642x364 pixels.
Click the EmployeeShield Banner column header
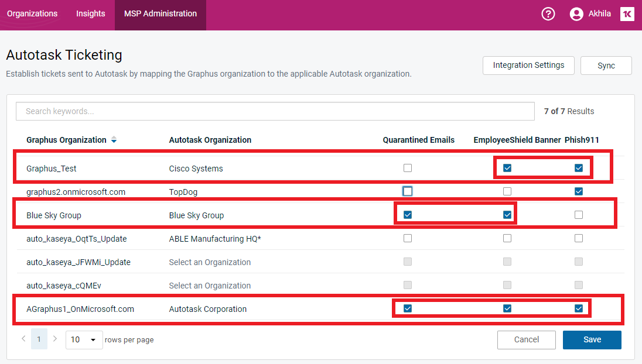(x=517, y=140)
